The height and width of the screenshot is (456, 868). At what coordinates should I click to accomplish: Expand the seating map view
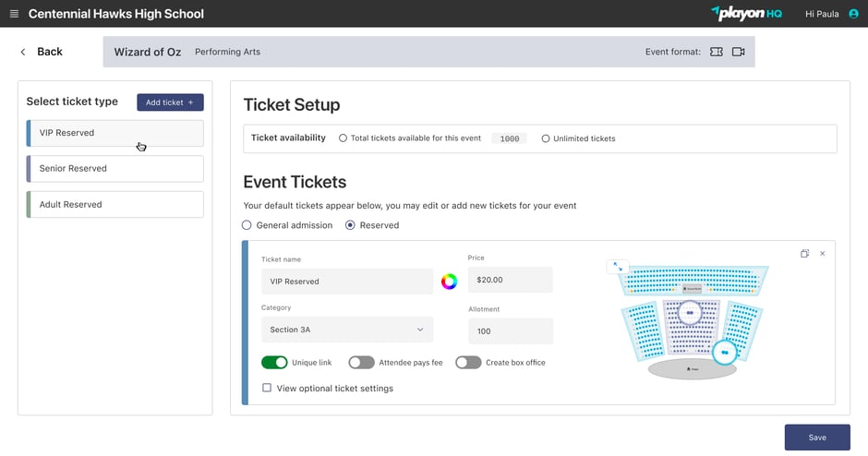click(x=617, y=267)
